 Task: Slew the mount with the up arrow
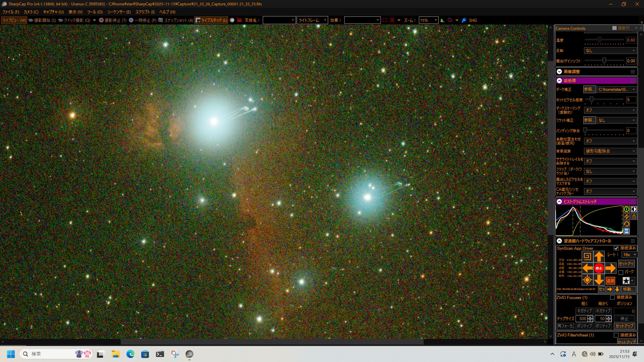(x=599, y=257)
